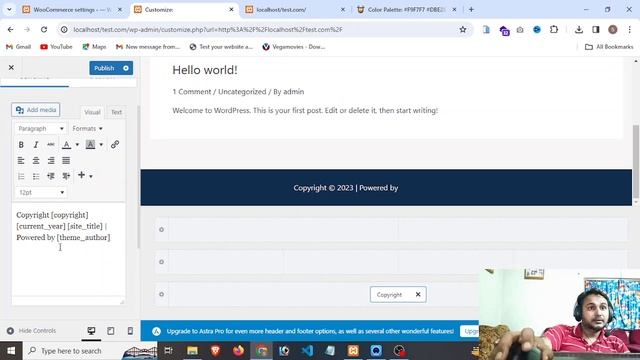Align text left

coord(21,160)
